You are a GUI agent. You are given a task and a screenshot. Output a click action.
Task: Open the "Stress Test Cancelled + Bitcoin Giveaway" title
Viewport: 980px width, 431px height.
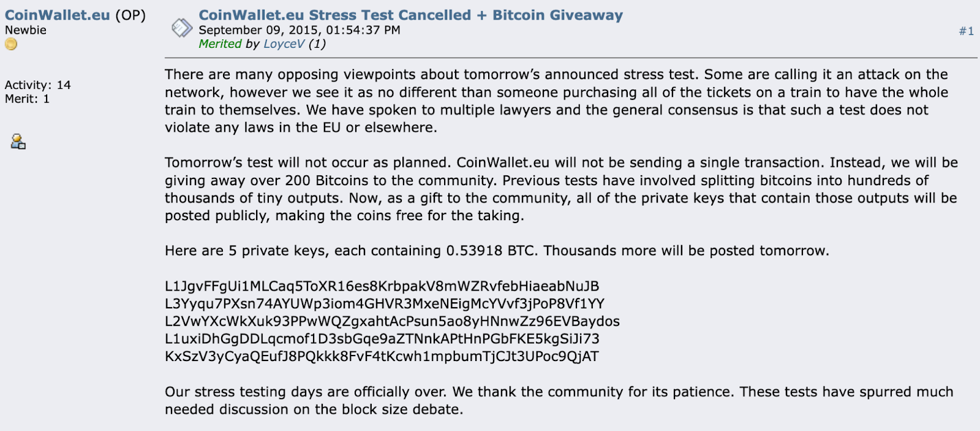[x=410, y=15]
